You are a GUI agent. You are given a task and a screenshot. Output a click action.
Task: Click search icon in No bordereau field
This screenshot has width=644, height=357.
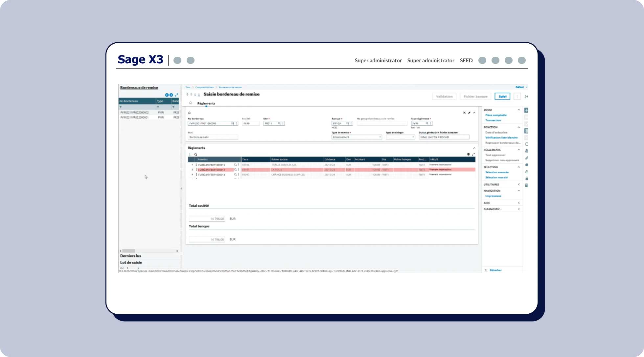point(233,123)
